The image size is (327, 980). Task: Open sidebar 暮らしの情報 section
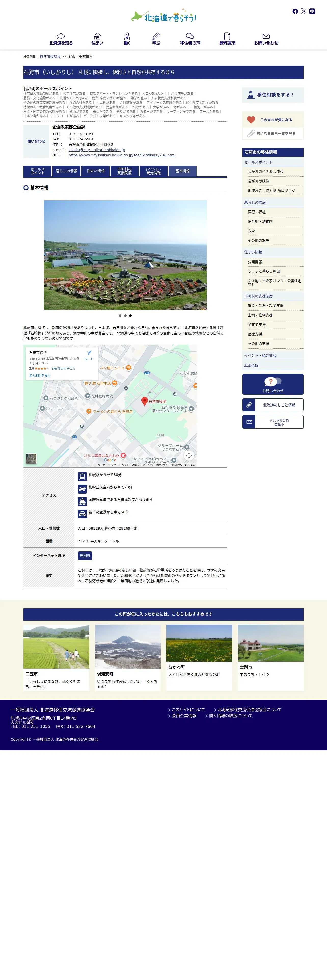click(x=273, y=203)
